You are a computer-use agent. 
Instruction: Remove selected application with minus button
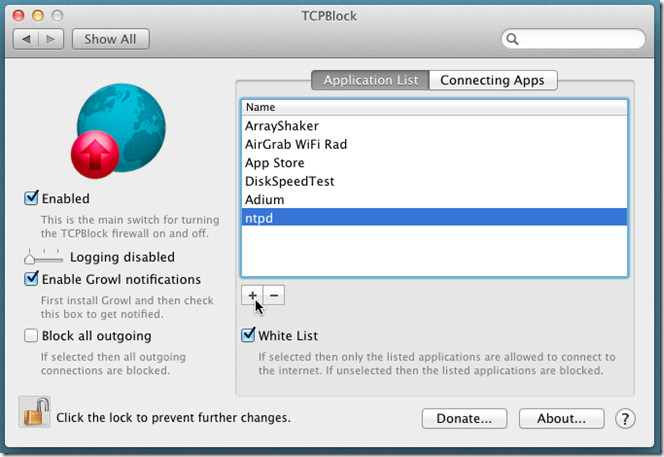[274, 295]
